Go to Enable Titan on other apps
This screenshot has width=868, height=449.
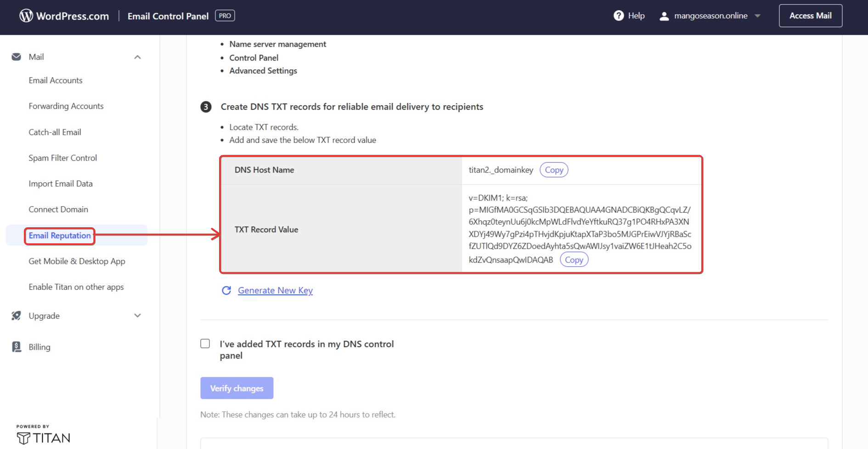pos(76,287)
